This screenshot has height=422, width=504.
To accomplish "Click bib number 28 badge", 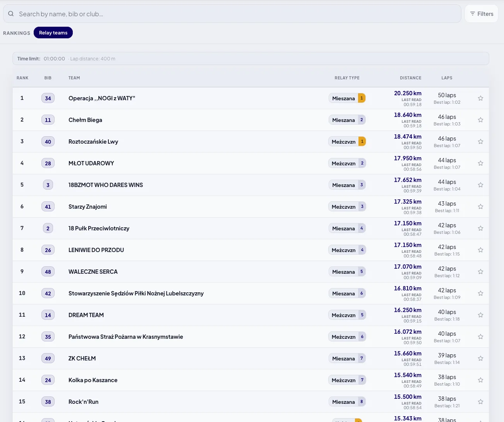I will point(48,163).
